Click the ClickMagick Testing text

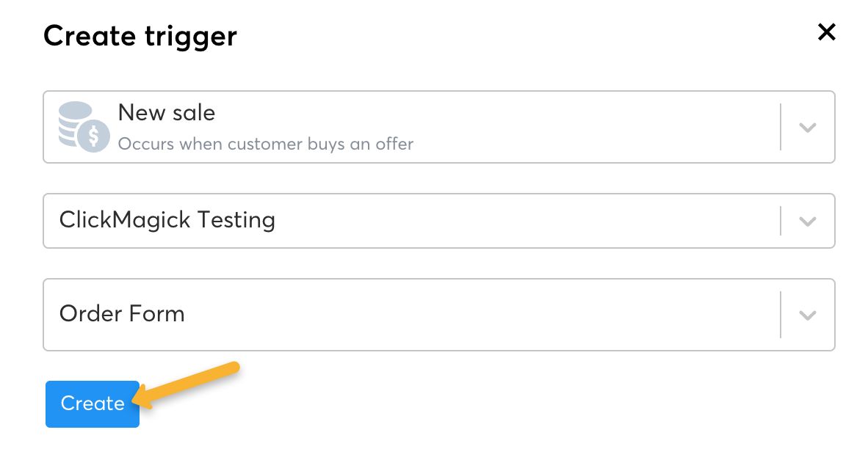coord(167,220)
